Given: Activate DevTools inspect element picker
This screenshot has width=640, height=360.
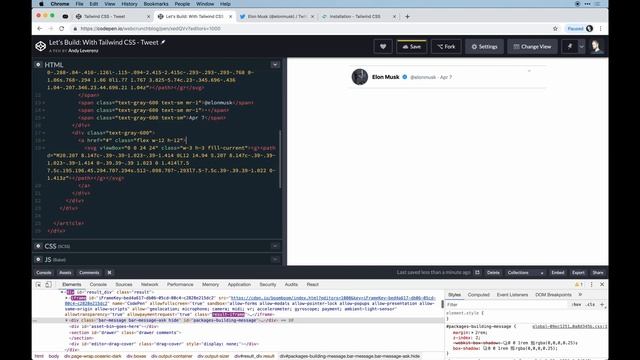Looking at the screenshot, I should [x=38, y=284].
